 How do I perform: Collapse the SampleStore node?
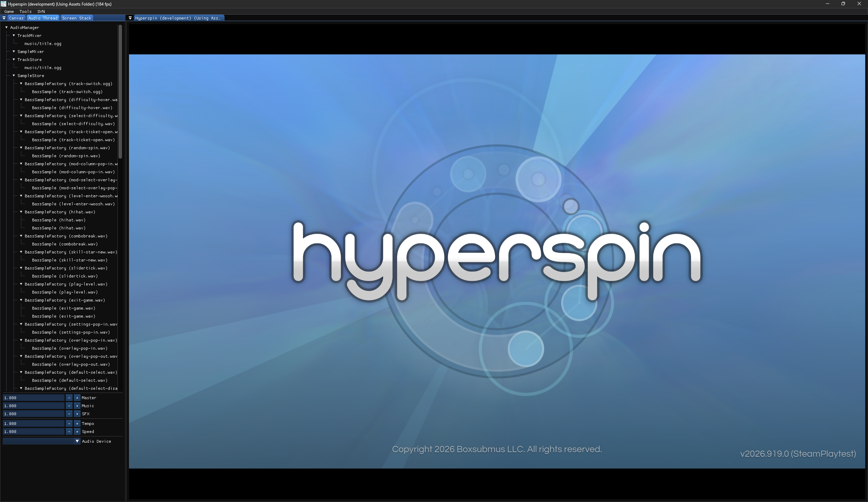(14, 76)
